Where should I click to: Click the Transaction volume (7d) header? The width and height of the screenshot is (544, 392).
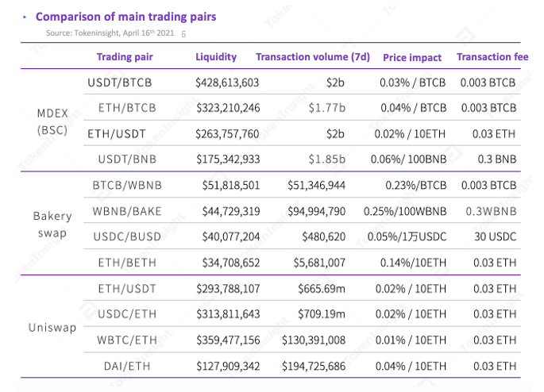click(x=314, y=57)
